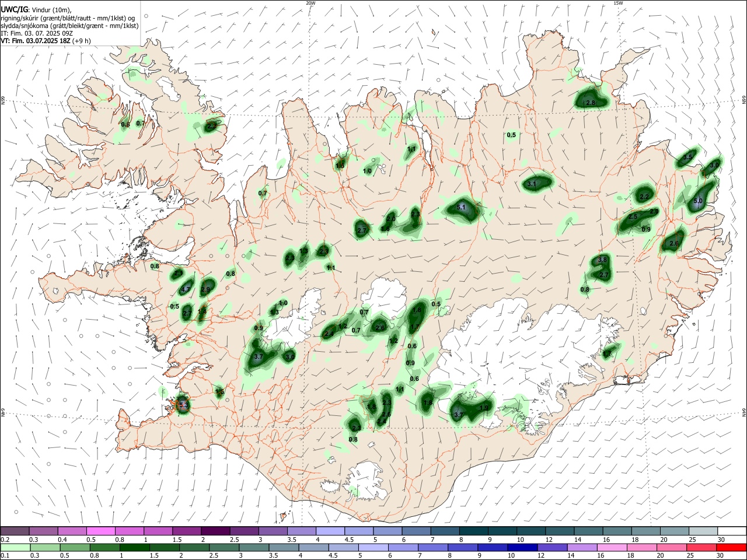Screen dimensions: 747x560
Task: Select the top-row light grey swatch between 25 and 30
Action: (703, 531)
